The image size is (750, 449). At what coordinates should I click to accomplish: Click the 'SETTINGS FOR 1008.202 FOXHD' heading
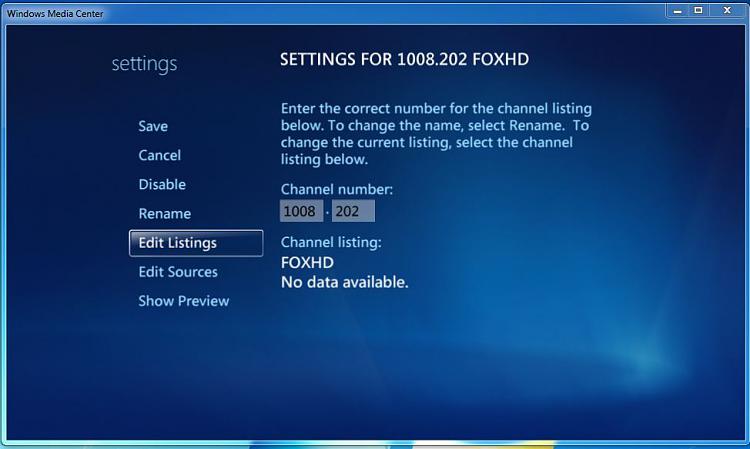pos(405,59)
